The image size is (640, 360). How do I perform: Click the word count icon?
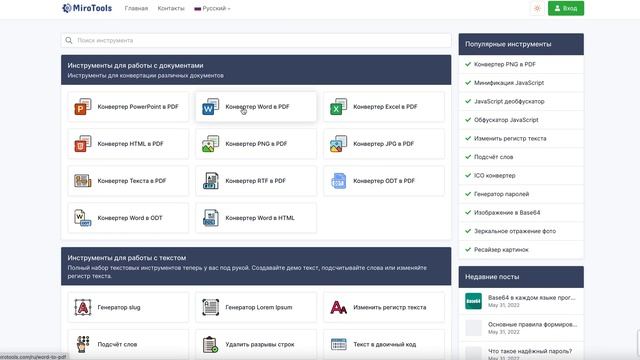click(82, 344)
